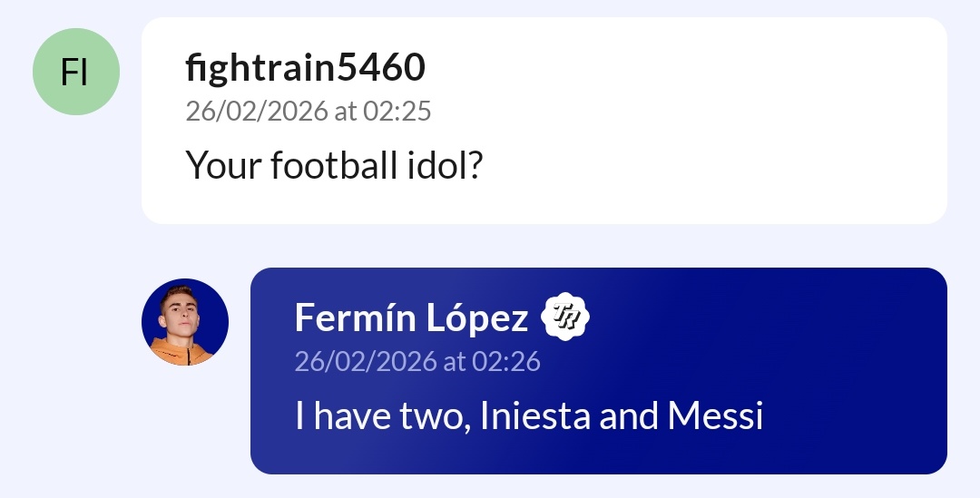Click the 02:26 reply timestamp
This screenshot has width=980, height=498.
(x=505, y=362)
